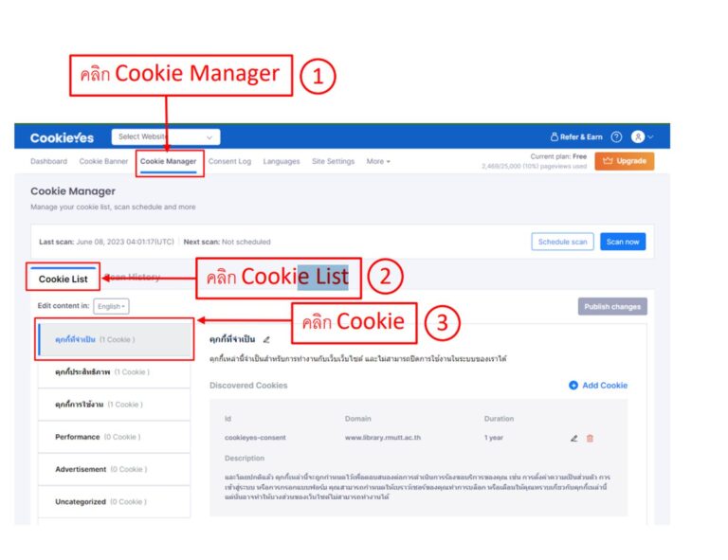
Task: Click the help question mark icon
Action: [x=616, y=136]
